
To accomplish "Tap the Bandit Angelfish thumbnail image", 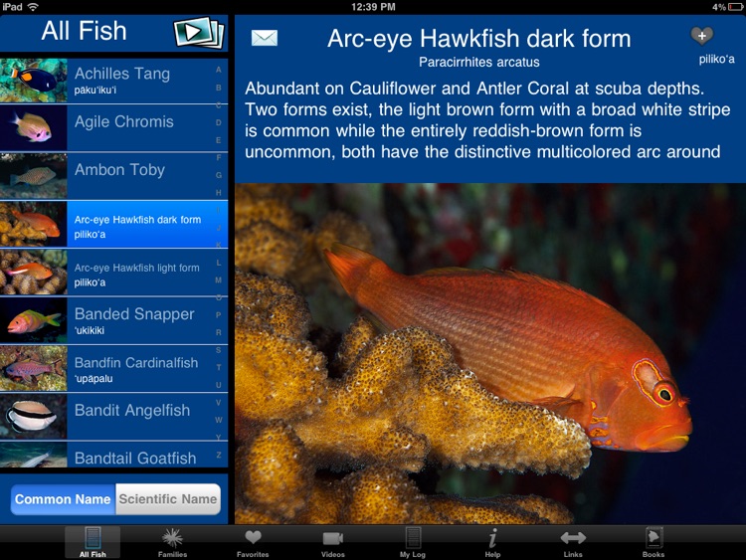I will (33, 417).
